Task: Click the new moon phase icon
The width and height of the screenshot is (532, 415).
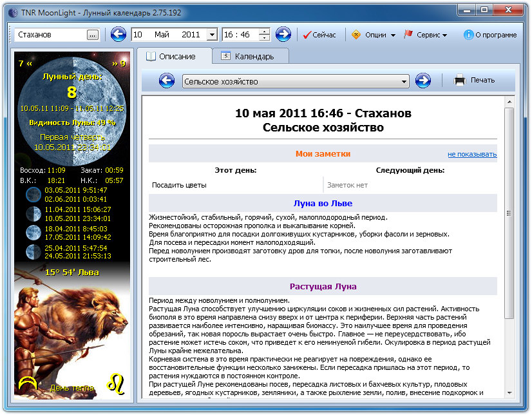Action: click(x=33, y=195)
